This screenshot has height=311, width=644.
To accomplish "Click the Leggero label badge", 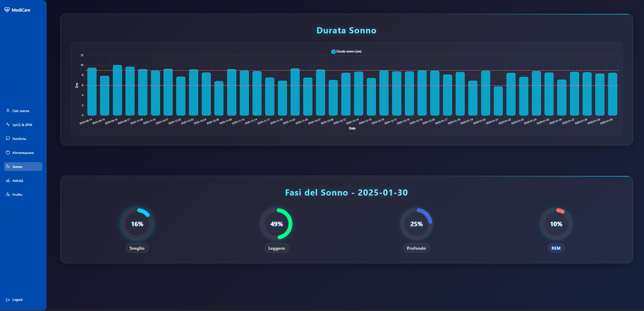I will tap(276, 248).
